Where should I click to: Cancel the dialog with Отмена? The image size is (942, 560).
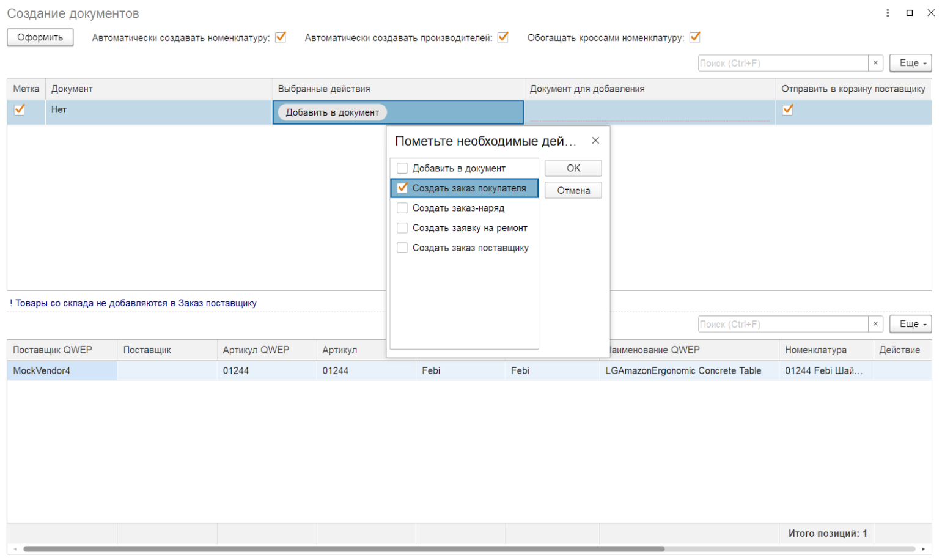click(x=573, y=190)
